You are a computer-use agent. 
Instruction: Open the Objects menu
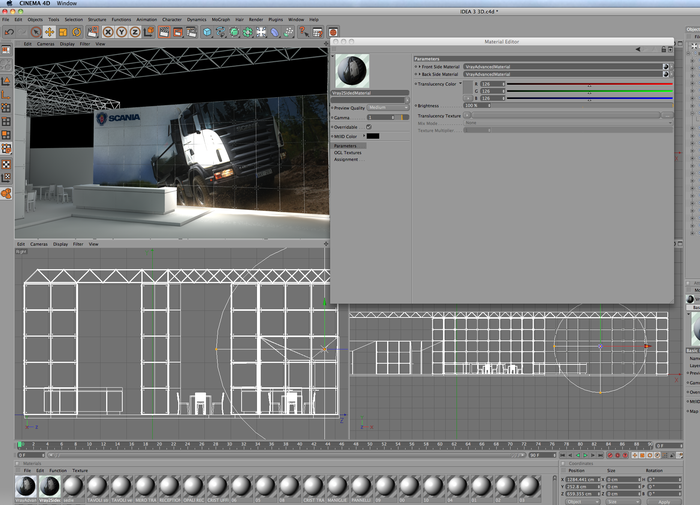[x=35, y=20]
